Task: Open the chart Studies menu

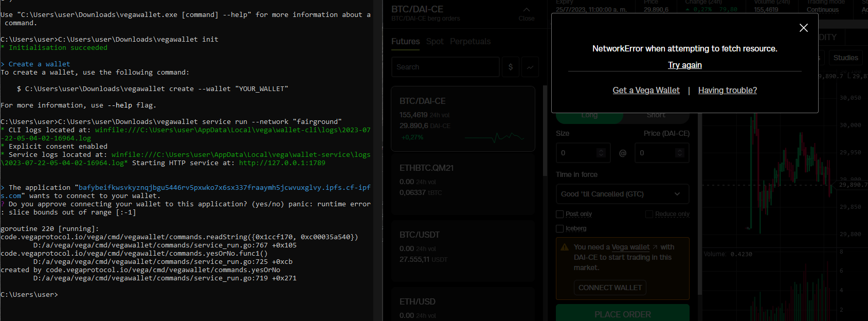Action: 846,58
